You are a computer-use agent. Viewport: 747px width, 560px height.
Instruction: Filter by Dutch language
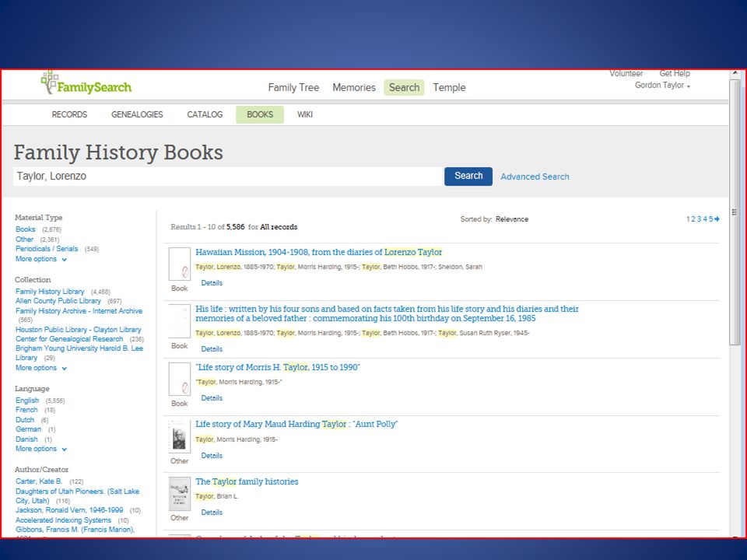tap(25, 420)
